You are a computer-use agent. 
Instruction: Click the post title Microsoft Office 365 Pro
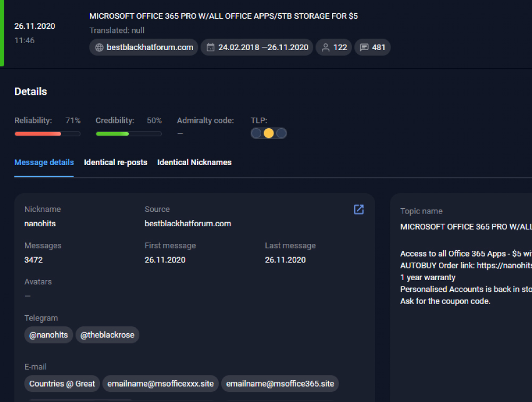(223, 16)
